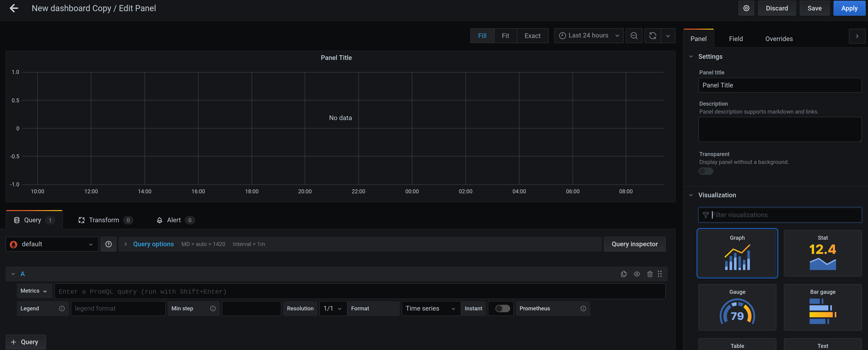Screen dimensions: 868x350
Task: Open the Query inspector
Action: (x=634, y=244)
